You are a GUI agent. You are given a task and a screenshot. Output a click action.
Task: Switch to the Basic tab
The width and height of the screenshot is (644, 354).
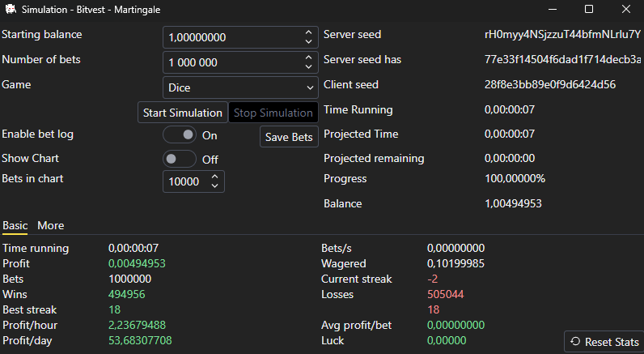15,226
